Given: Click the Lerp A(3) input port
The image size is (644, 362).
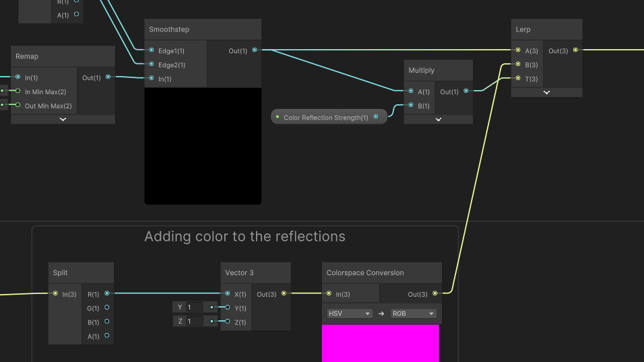Looking at the screenshot, I should [518, 50].
